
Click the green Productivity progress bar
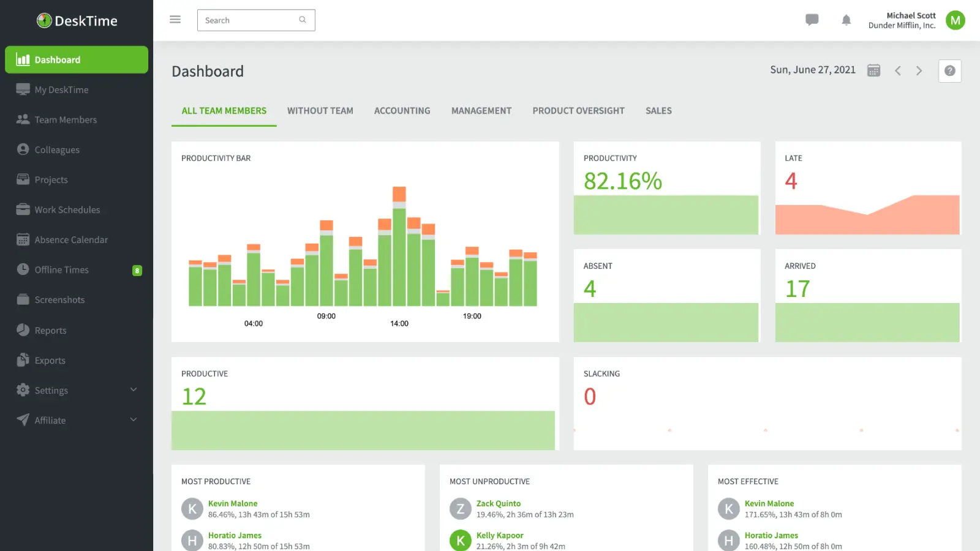[x=666, y=215]
